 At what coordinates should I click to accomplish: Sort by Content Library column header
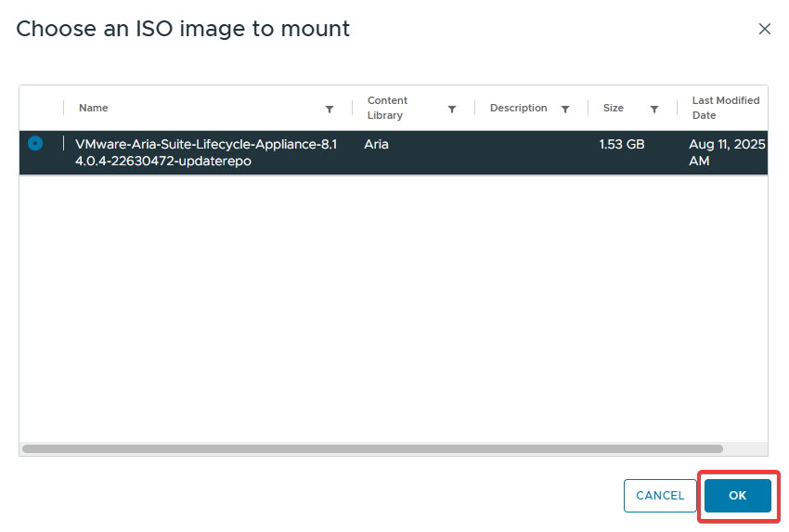(387, 108)
